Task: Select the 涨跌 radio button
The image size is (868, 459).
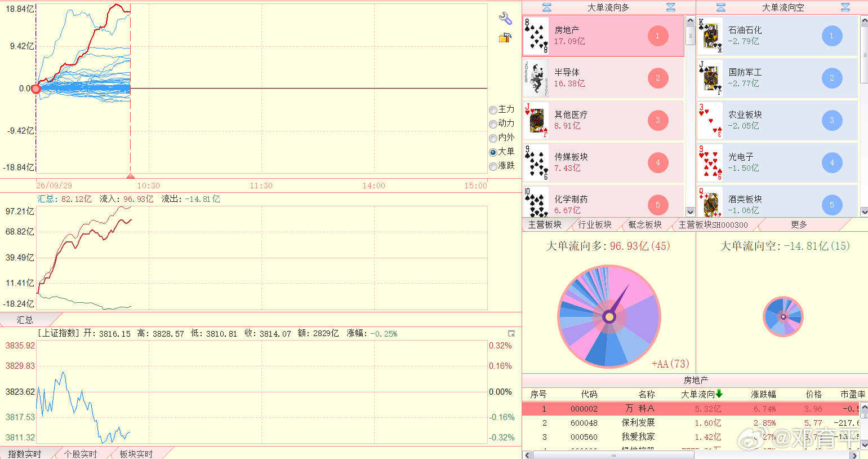Action: (x=493, y=166)
